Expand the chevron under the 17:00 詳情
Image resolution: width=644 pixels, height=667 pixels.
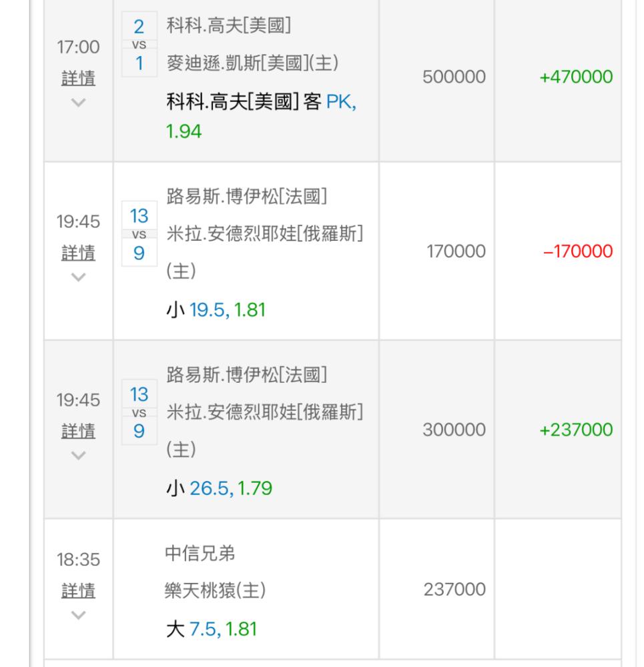click(78, 103)
